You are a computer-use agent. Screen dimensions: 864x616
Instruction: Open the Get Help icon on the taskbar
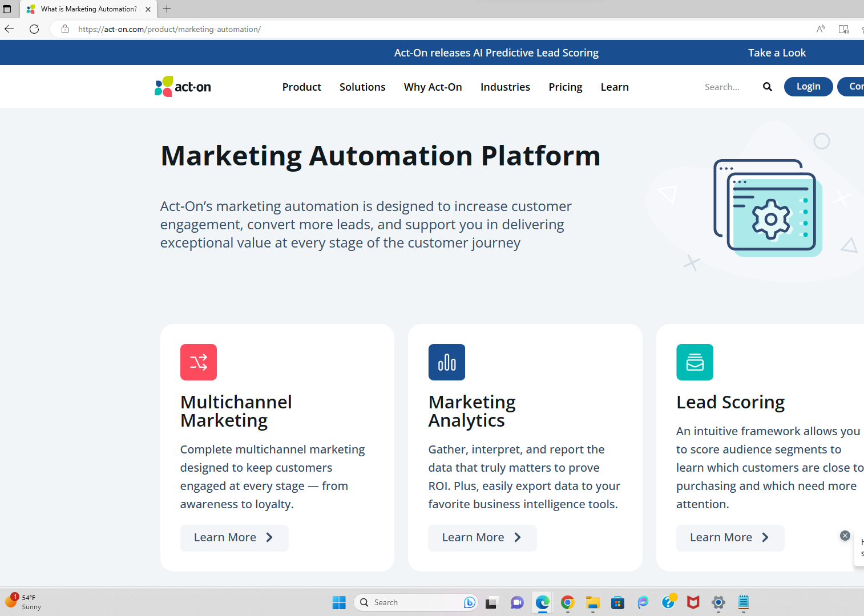coord(668,602)
